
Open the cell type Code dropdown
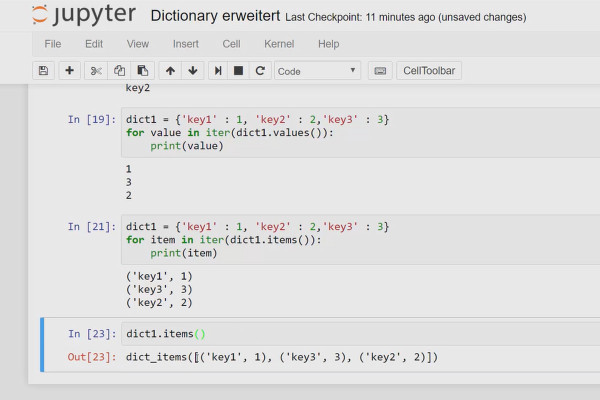pyautogui.click(x=317, y=71)
